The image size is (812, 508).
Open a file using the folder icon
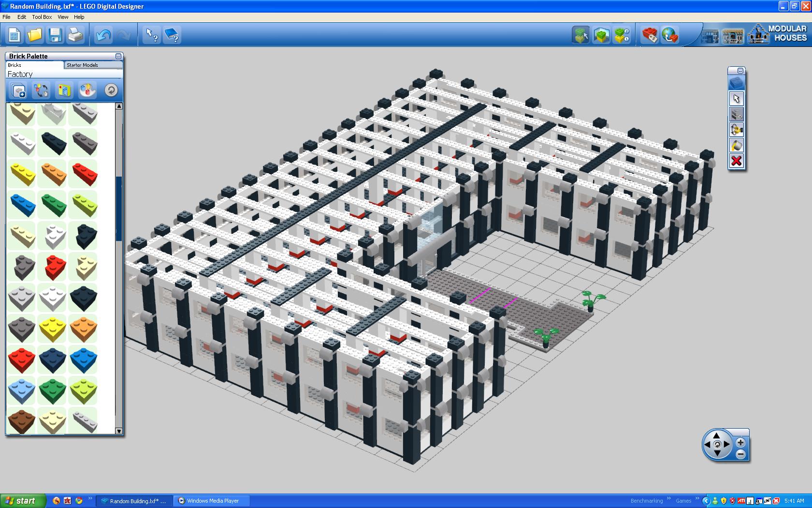(35, 35)
